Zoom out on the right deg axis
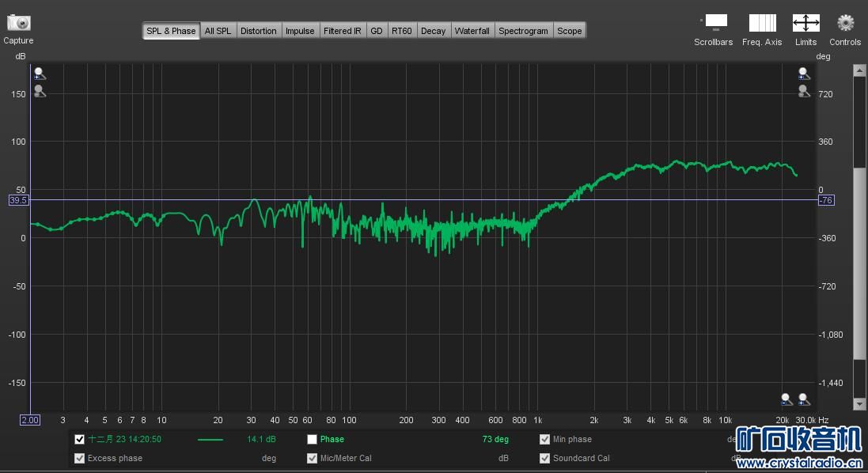Viewport: 868px width, 473px height. [x=804, y=91]
